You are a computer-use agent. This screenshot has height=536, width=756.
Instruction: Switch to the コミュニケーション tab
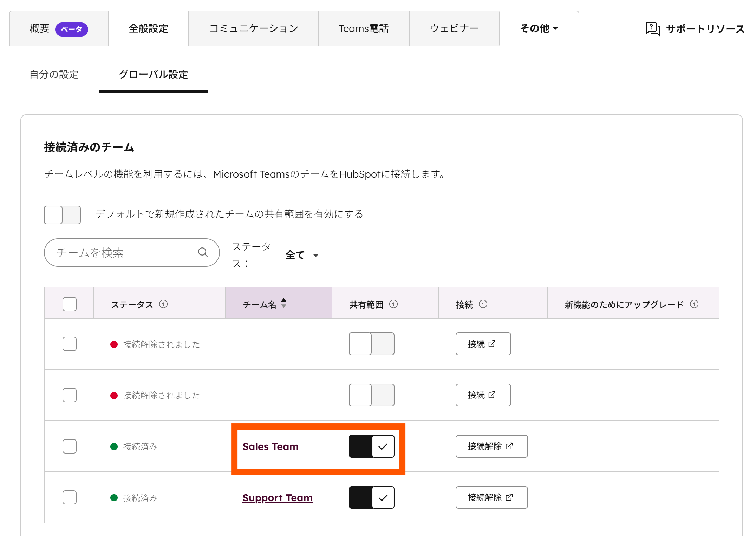point(253,28)
